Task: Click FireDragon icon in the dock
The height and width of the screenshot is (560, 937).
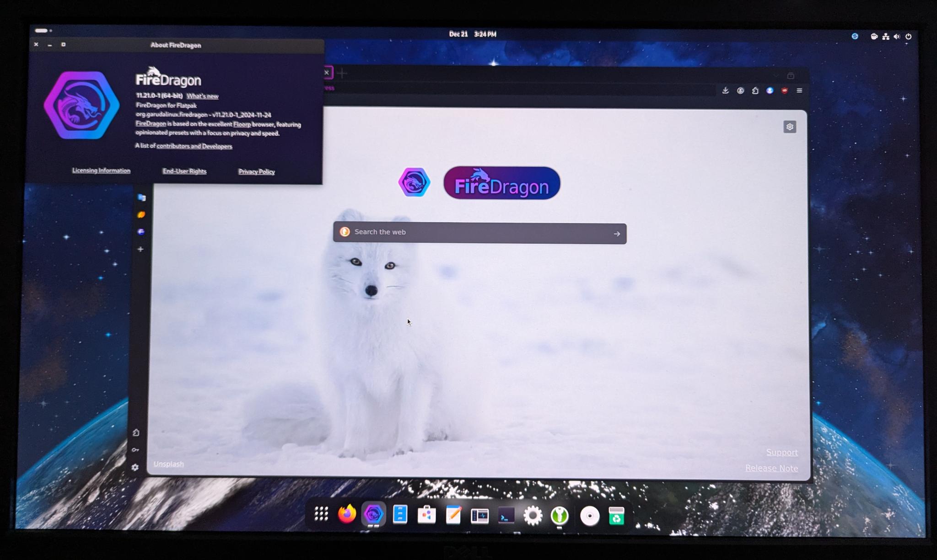Action: coord(374,514)
